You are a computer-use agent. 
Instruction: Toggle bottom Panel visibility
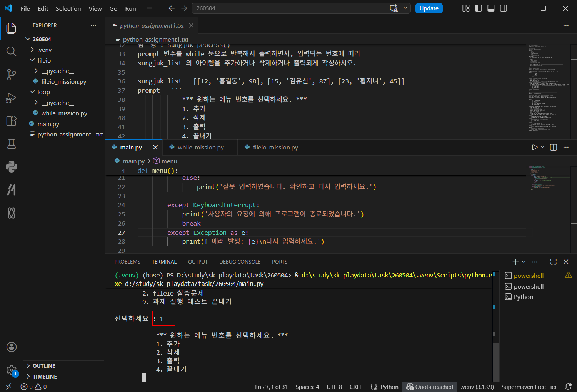pos(491,8)
